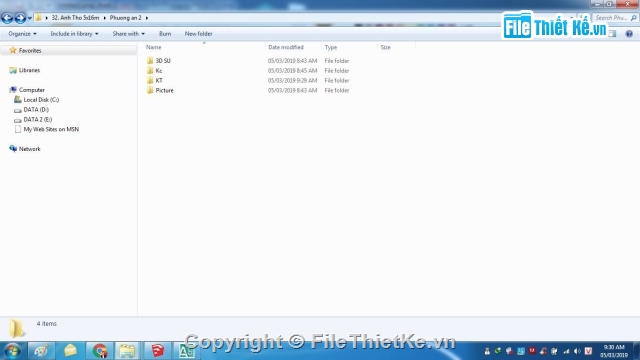Click the New folder button
Viewport: 640px width, 360px height.
(198, 34)
